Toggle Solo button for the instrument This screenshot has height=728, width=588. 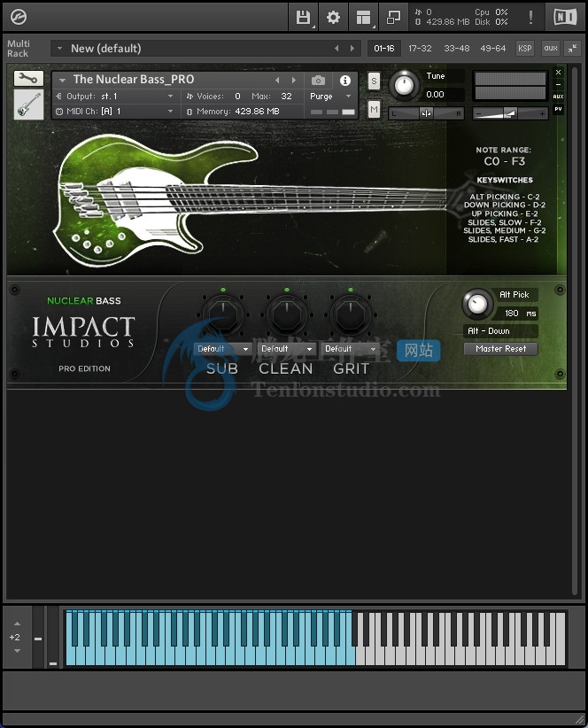point(374,81)
